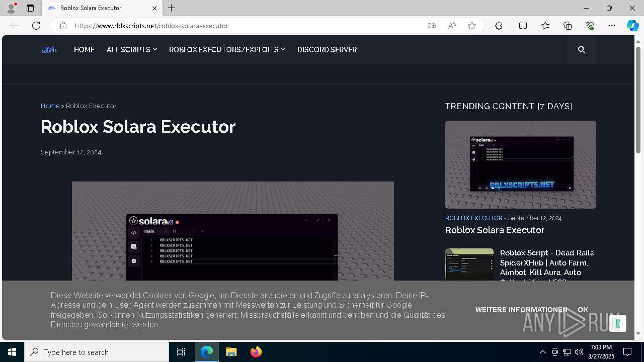Click the Dead Rails post thumbnail

click(469, 264)
